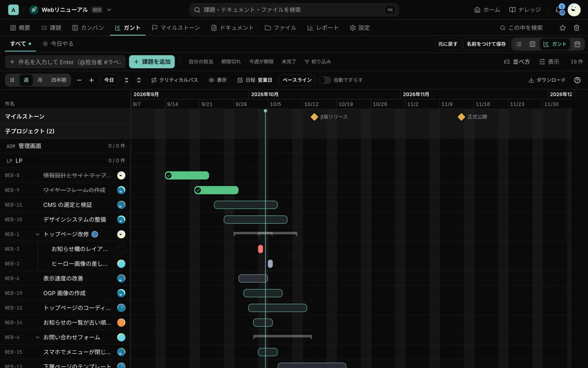Viewport: 588px width, 368px height.
Task: Open 日程 営業日 schedule setting
Action: coord(255,80)
